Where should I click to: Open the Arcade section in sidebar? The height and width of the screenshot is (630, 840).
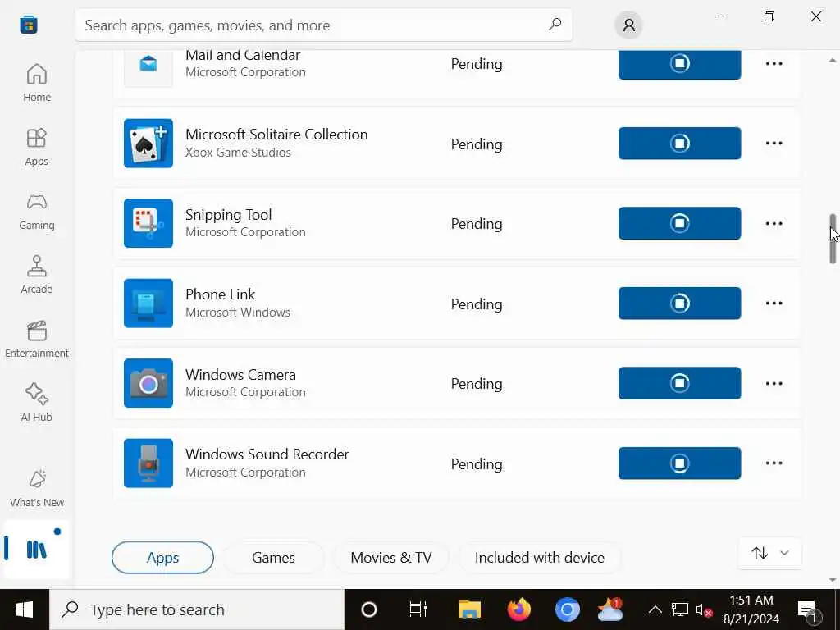coord(36,275)
